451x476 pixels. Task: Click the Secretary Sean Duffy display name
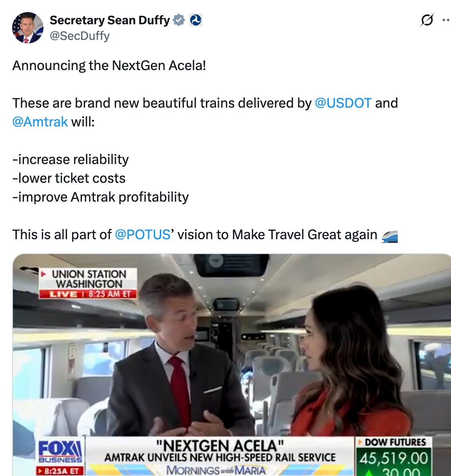(110, 20)
